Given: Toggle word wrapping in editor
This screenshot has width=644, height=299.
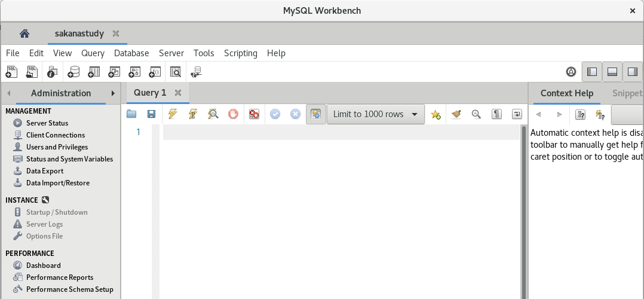Looking at the screenshot, I should pos(517,114).
